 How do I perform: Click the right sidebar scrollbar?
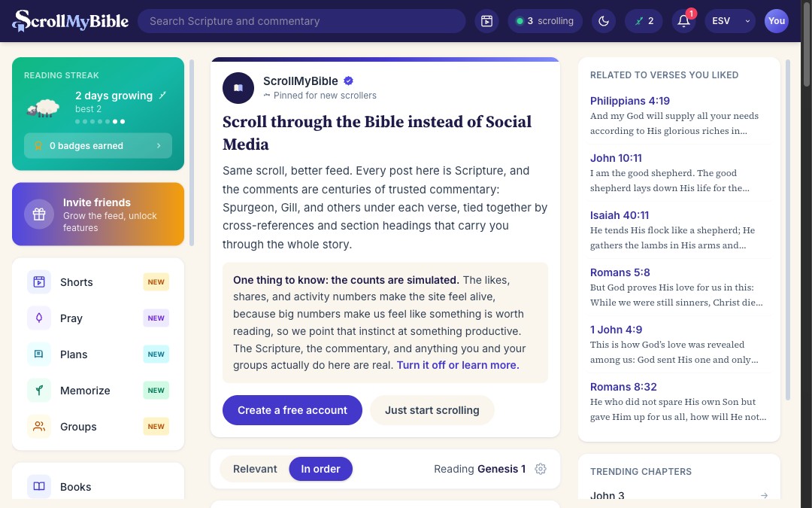pyautogui.click(x=788, y=230)
